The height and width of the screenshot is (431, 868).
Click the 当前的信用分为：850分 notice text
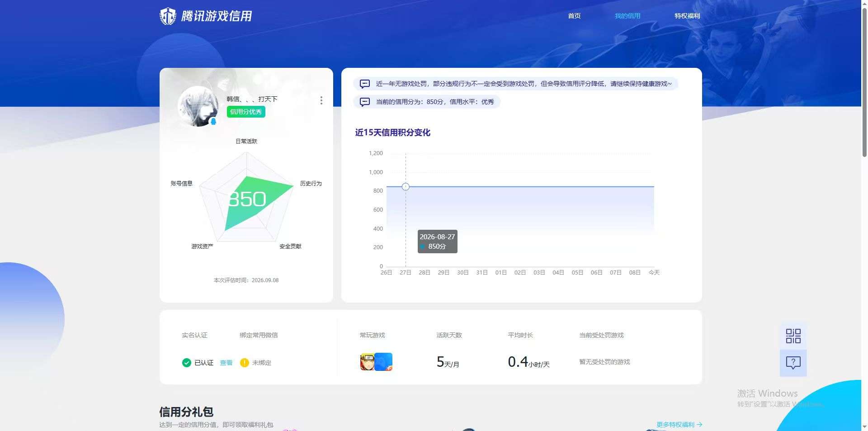pos(435,102)
